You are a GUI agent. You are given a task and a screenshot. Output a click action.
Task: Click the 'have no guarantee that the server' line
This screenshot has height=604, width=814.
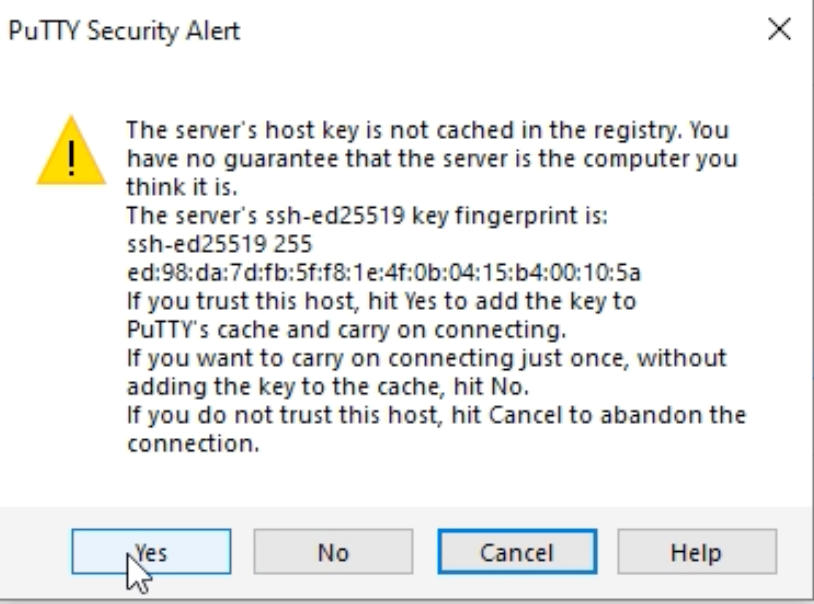pos(432,159)
